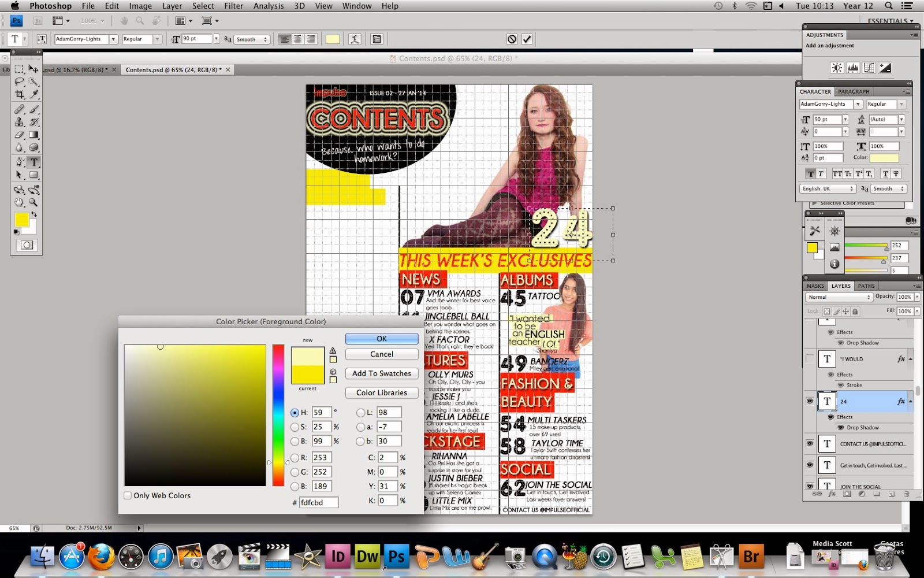
Task: Toggle Quick Mask mode button
Action: [x=27, y=245]
